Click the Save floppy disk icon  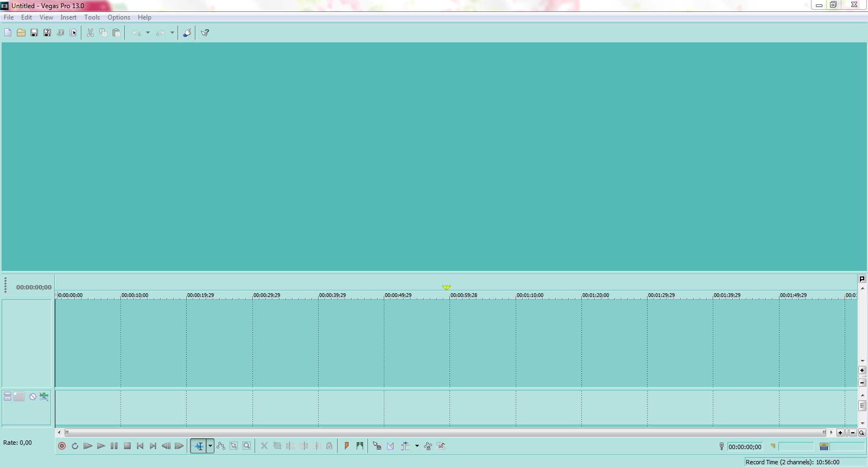pyautogui.click(x=34, y=33)
